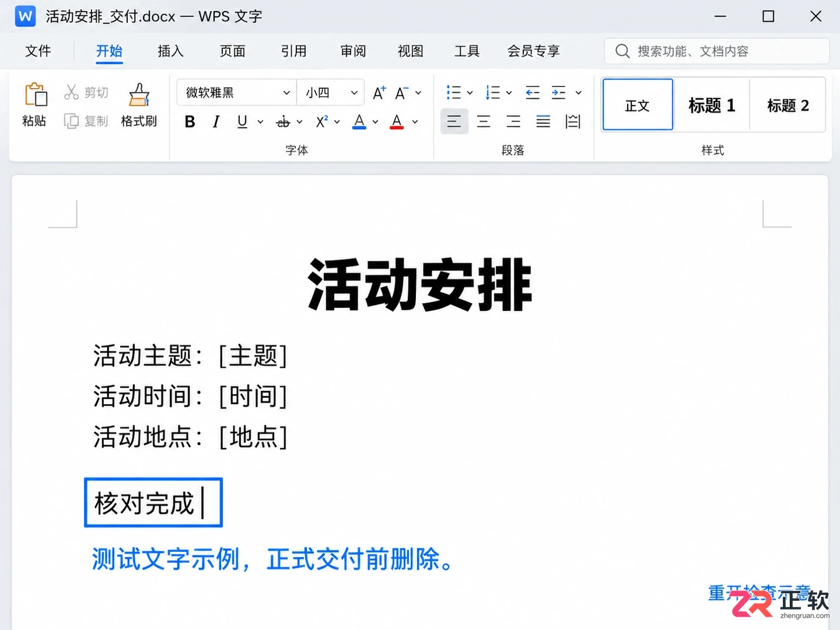
Task: Click the Paste clipboard icon
Action: (x=35, y=94)
